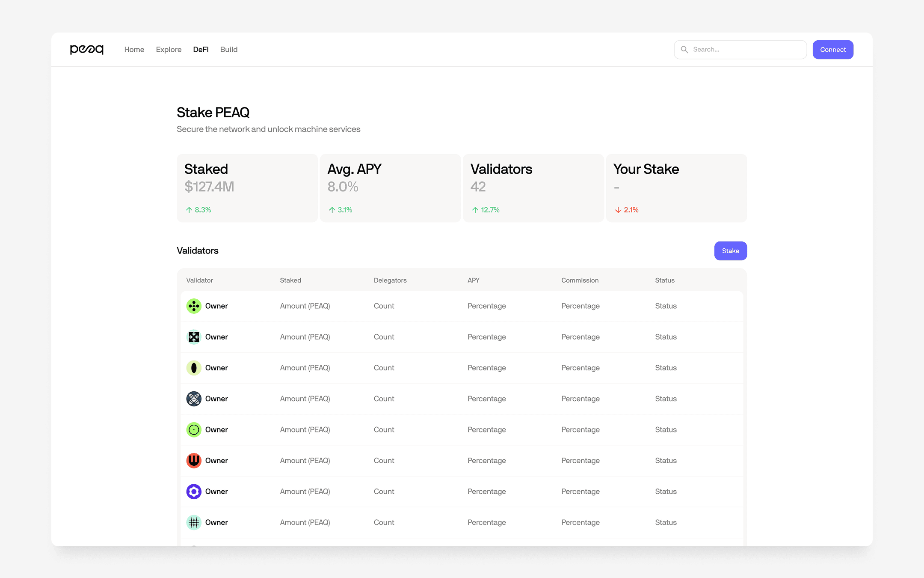Open the Explore nav item
This screenshot has width=924, height=578.
click(169, 50)
